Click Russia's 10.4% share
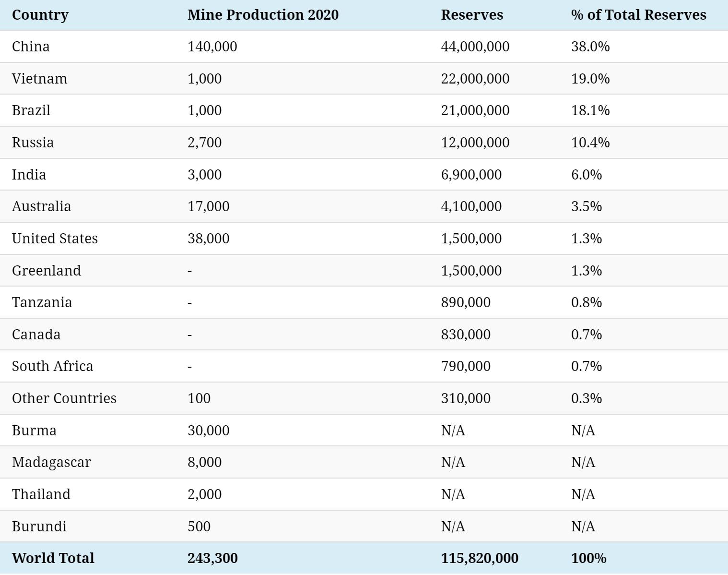Image resolution: width=728 pixels, height=575 pixels. point(590,143)
